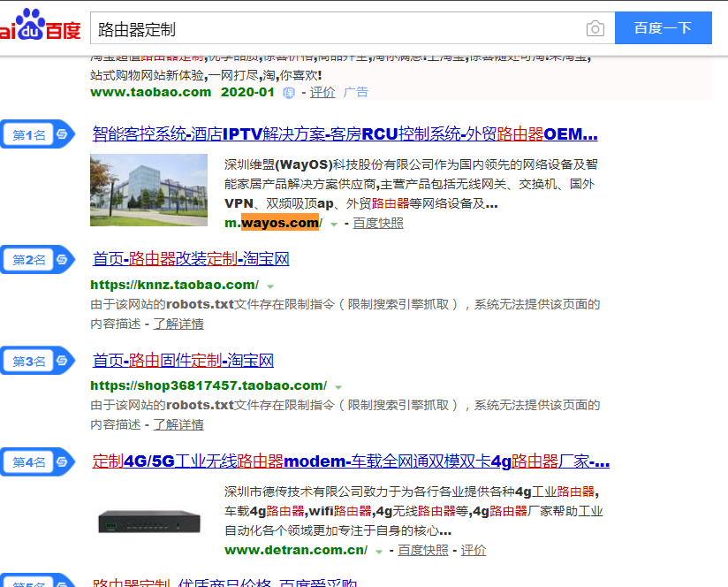This screenshot has width=728, height=587.
Task: Click www.taobao.com ad URL
Action: (151, 92)
